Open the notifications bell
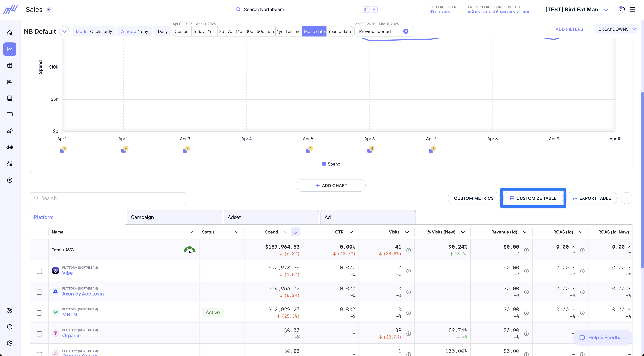 point(623,9)
